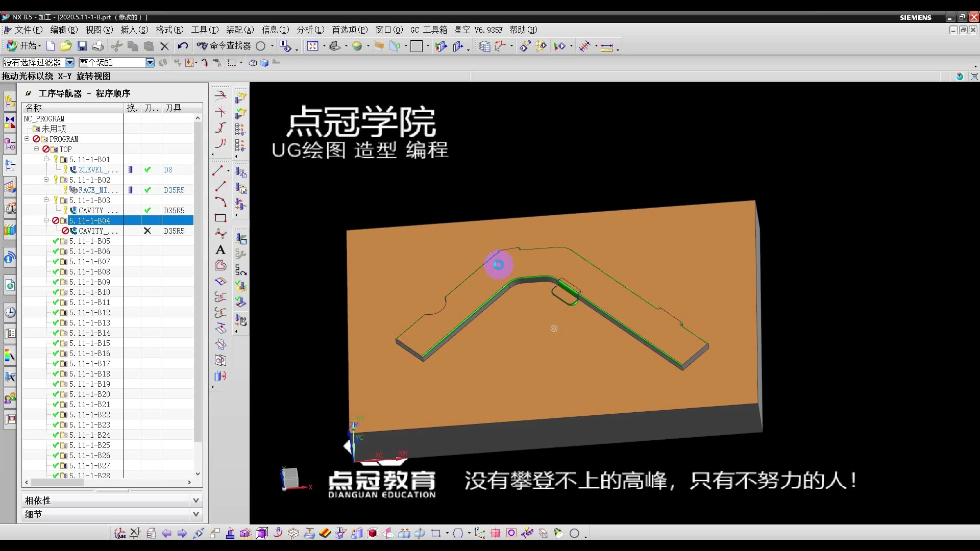
Task: Click the Print icon
Action: click(99, 46)
